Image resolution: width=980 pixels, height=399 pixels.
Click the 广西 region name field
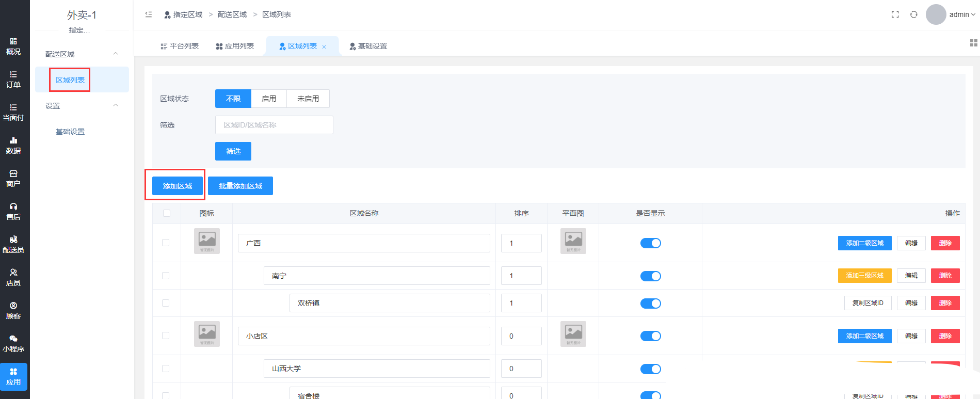[x=364, y=243]
